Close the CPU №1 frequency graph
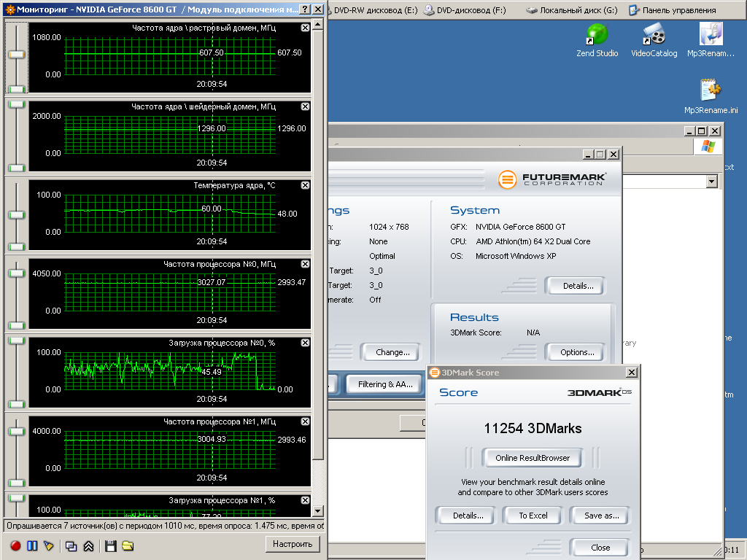 tap(306, 421)
